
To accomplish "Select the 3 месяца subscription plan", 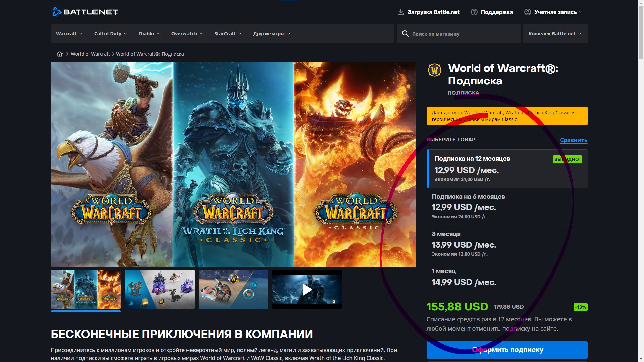I will (x=507, y=244).
